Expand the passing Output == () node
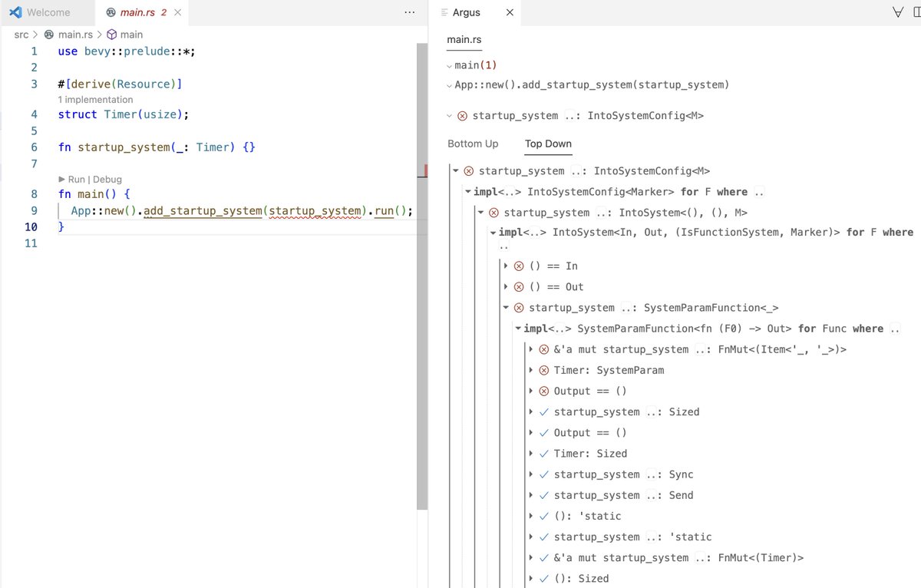The width and height of the screenshot is (921, 588). [531, 433]
